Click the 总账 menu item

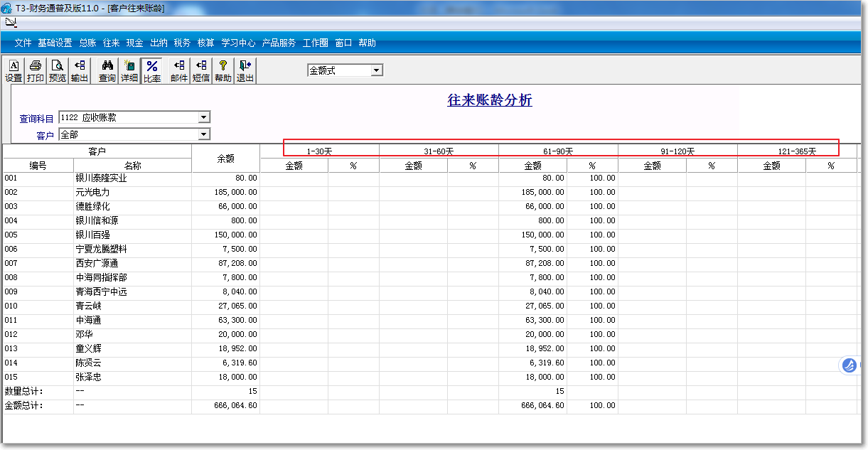click(87, 42)
